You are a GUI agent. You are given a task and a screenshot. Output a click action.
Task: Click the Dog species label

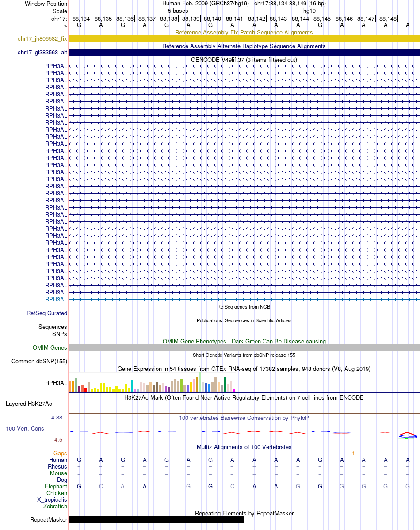point(62,480)
